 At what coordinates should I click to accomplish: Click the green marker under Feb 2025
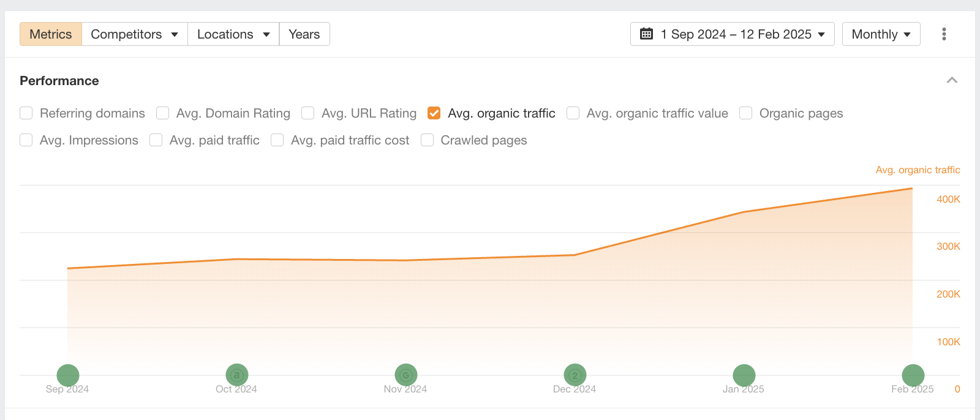[913, 375]
